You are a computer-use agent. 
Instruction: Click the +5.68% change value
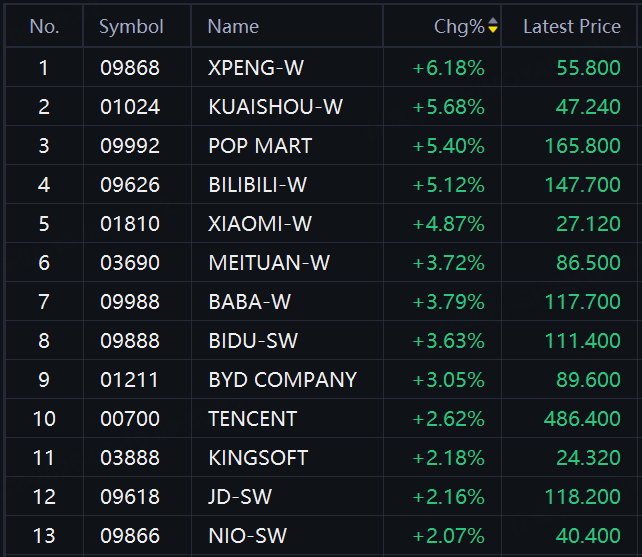click(x=448, y=107)
